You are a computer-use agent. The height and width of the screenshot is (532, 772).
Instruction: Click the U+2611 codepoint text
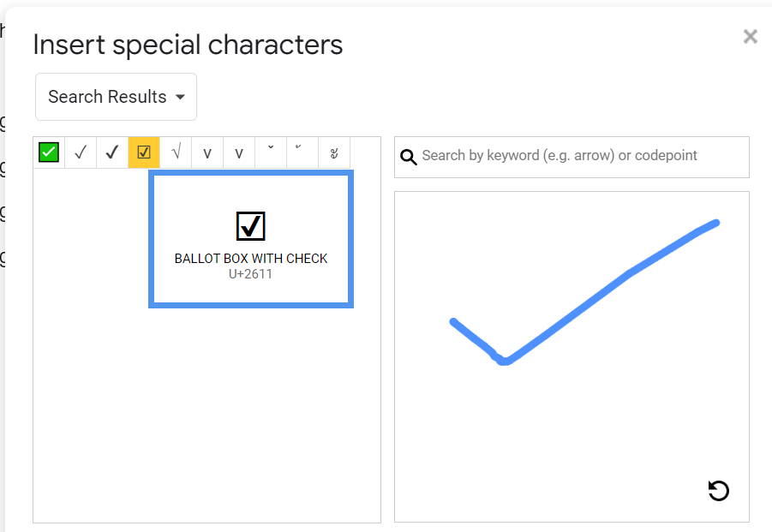click(x=250, y=274)
